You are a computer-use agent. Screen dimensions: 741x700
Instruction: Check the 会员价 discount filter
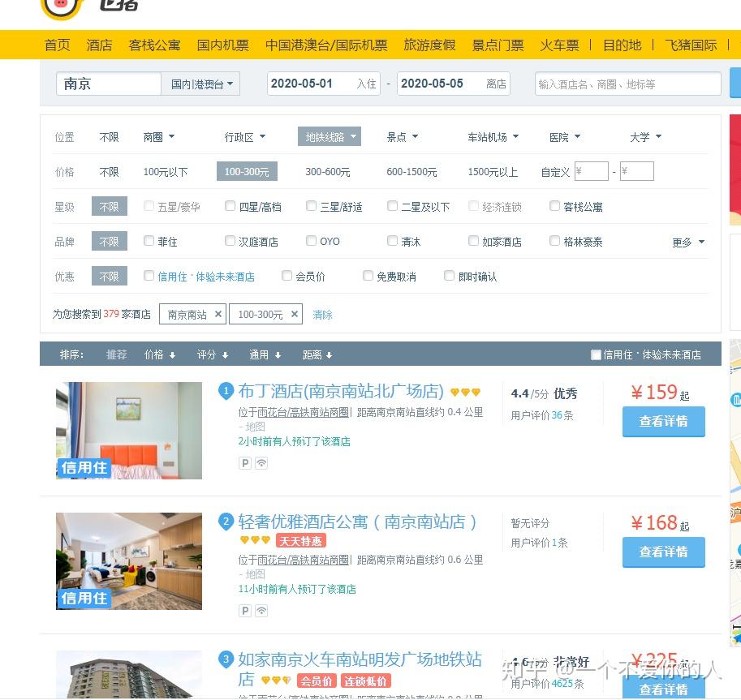pos(286,275)
